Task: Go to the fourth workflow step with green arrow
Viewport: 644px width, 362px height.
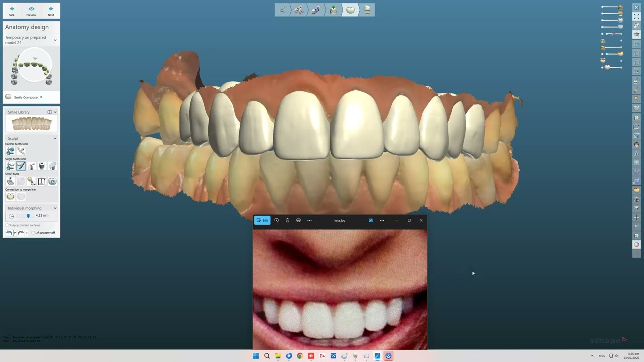Action: pyautogui.click(x=333, y=10)
